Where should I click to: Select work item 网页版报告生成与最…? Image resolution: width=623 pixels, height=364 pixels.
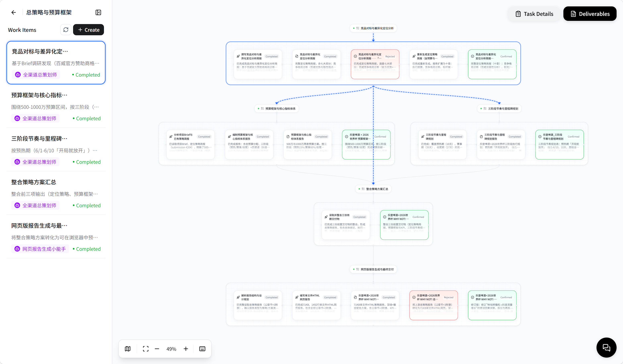coord(56,237)
